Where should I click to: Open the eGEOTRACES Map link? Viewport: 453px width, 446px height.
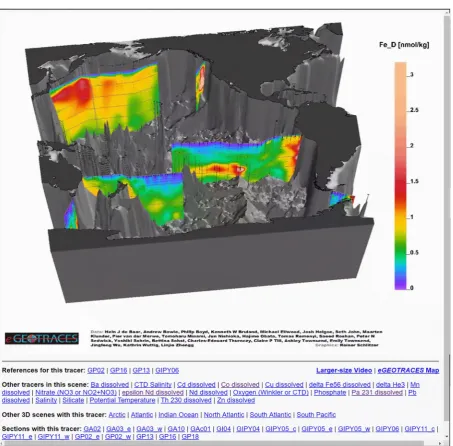point(408,370)
